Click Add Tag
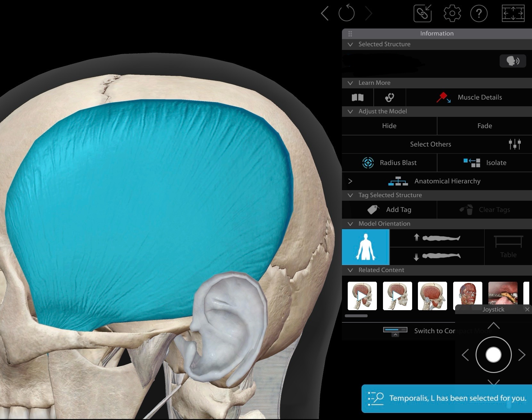Image resolution: width=532 pixels, height=420 pixels. point(389,210)
